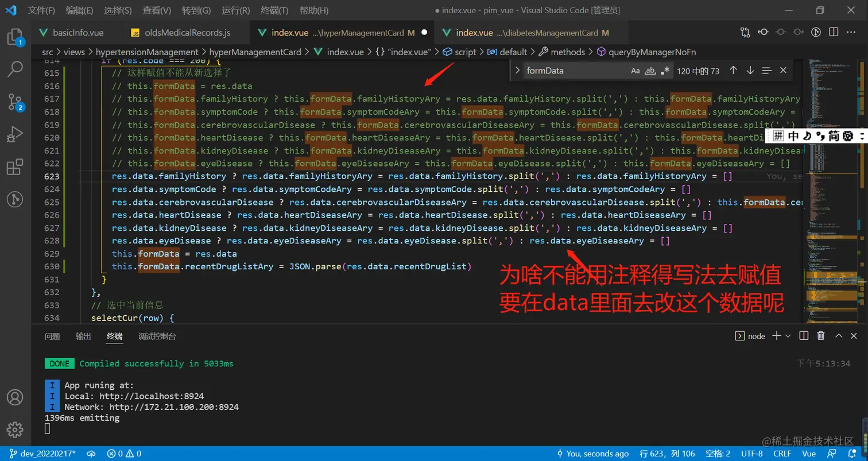This screenshot has height=461, width=868.
Task: Click the queryByManagerNoFn breadcrumb
Action: point(645,52)
